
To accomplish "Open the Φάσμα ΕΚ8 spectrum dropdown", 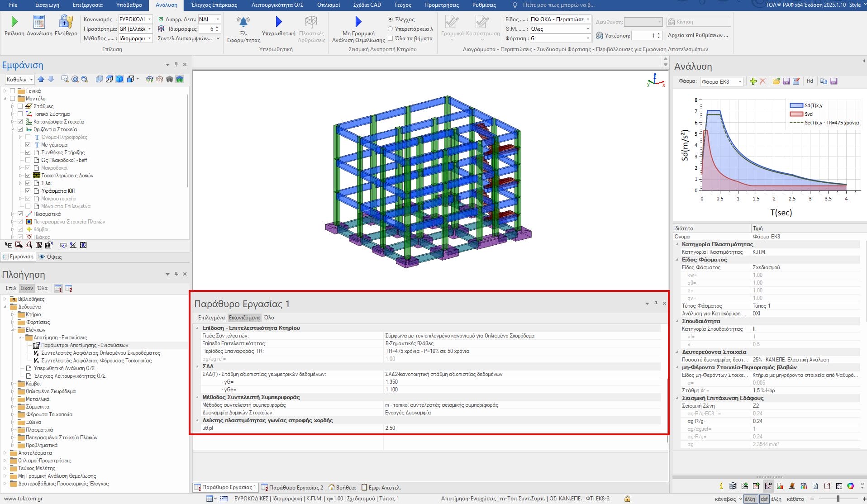I will [721, 82].
